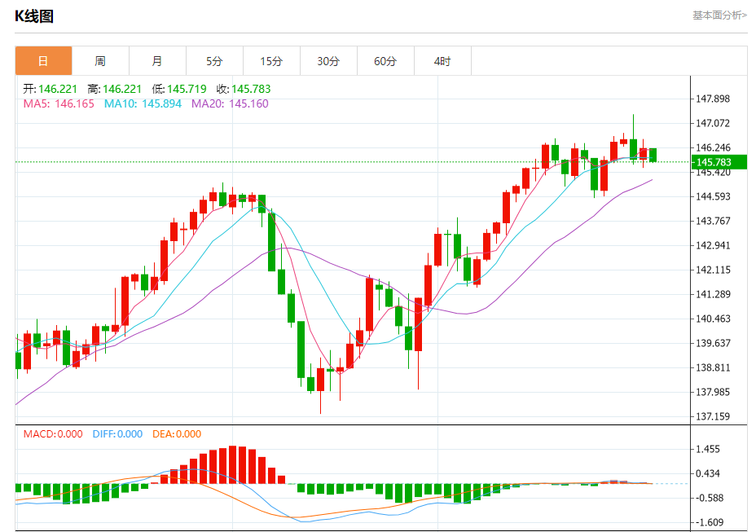The height and width of the screenshot is (532, 756).
Task: Click the 140.463 price axis label
Action: coord(713,319)
